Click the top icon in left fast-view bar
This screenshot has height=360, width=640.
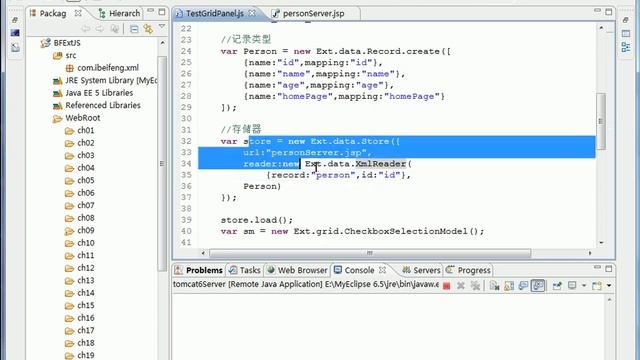[x=15, y=20]
